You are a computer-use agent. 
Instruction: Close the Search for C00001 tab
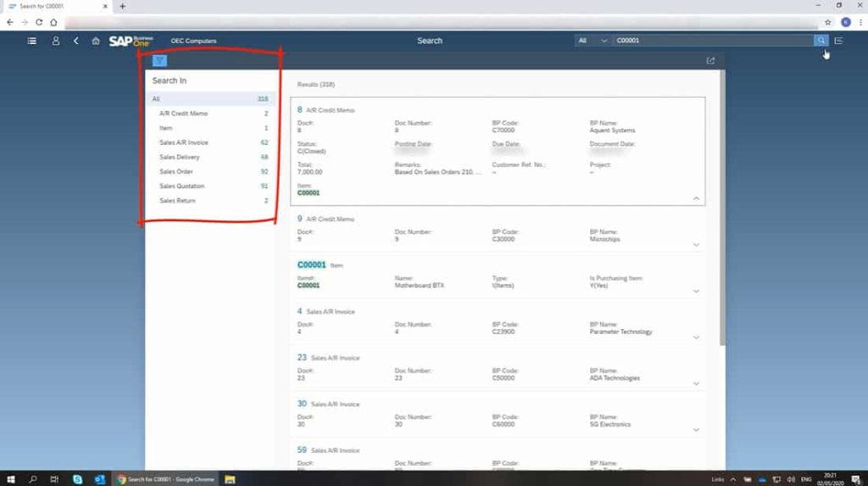pyautogui.click(x=105, y=6)
